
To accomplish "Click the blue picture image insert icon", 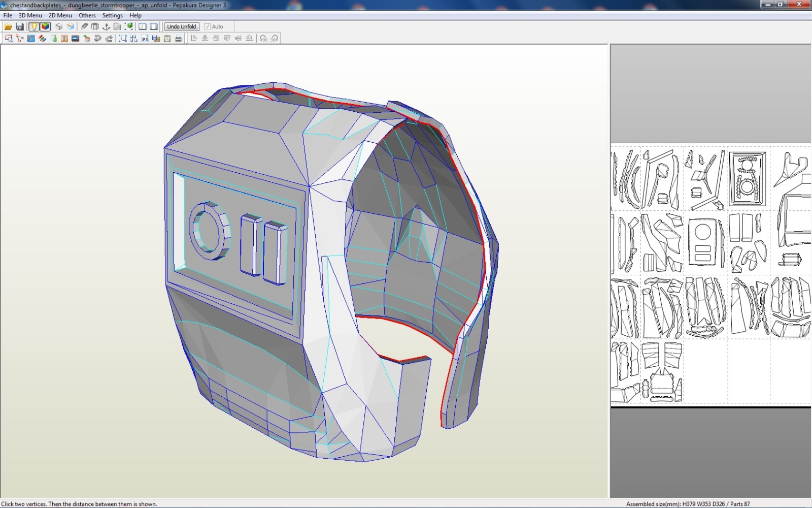I will click(x=75, y=38).
